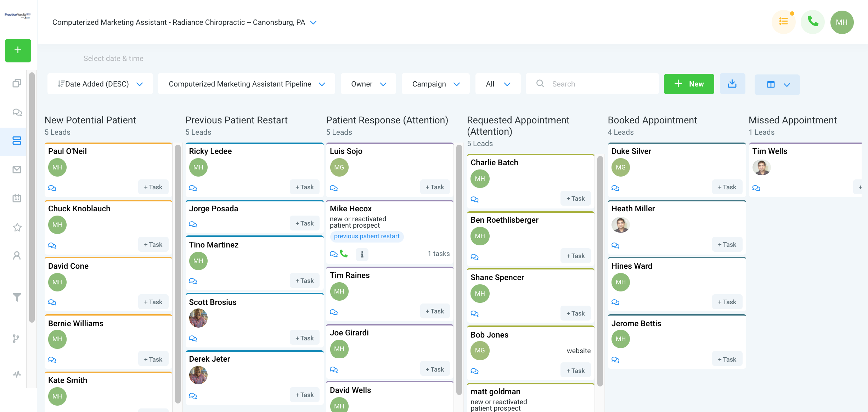This screenshot has width=868, height=412.
Task: Open the Ben Roethlisberger lead card
Action: (x=531, y=239)
